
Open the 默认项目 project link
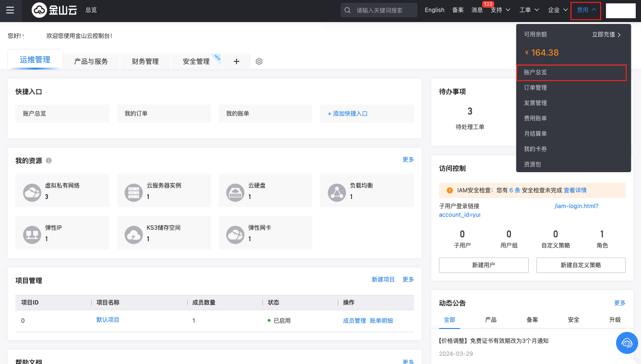[108, 320]
